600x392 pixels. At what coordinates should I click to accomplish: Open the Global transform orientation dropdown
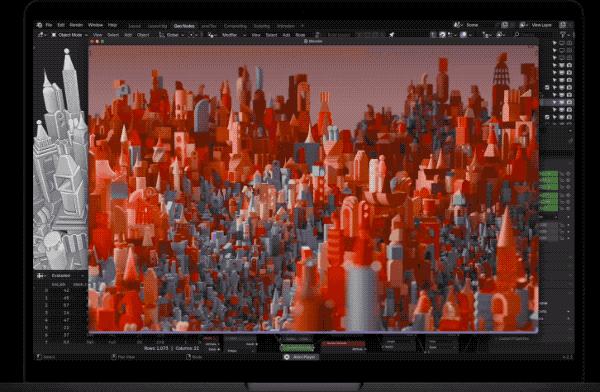pos(172,35)
